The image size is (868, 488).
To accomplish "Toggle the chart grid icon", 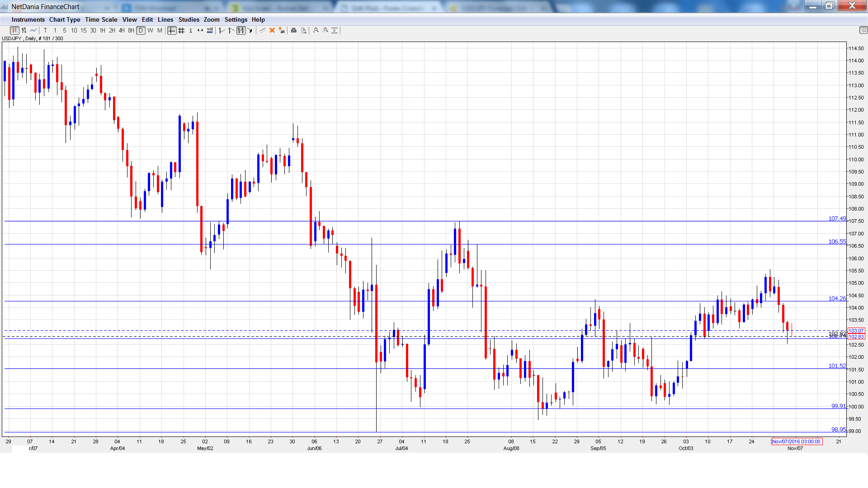I will tap(181, 30).
